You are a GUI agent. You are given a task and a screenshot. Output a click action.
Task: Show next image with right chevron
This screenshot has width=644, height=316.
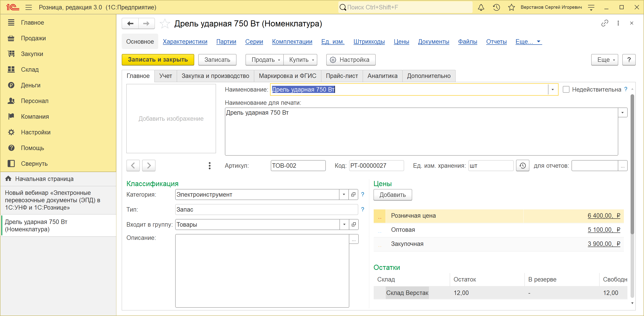(149, 166)
